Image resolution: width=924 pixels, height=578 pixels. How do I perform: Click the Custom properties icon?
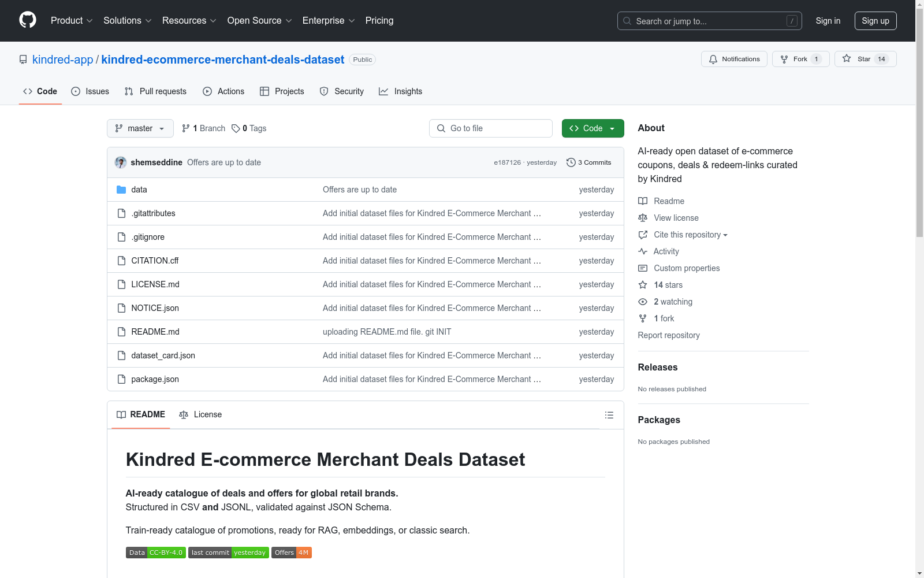643,268
